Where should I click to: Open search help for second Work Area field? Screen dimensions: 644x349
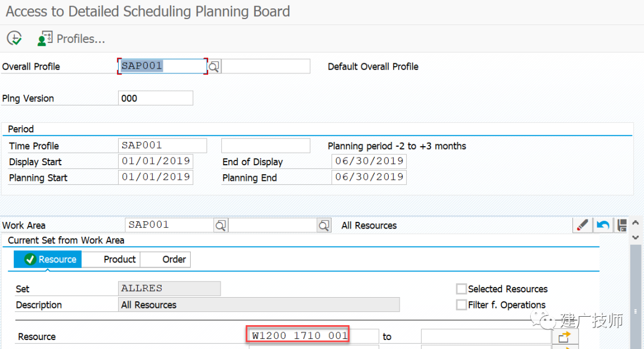coord(324,226)
